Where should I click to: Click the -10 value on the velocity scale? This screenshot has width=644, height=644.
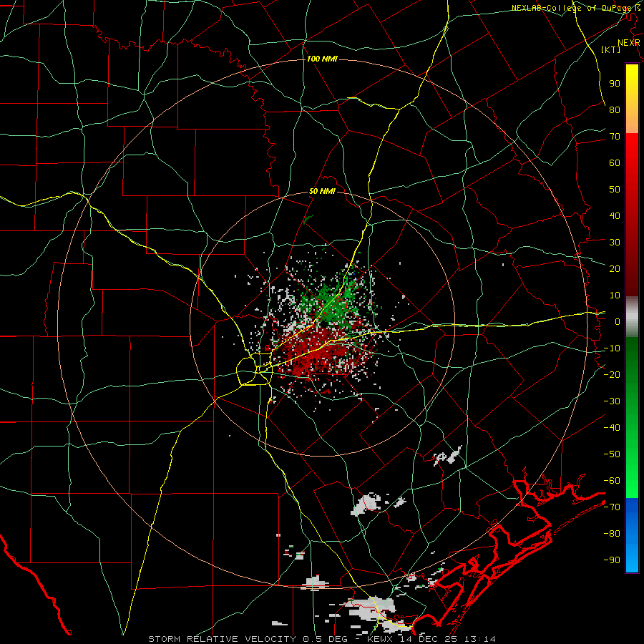(x=612, y=348)
